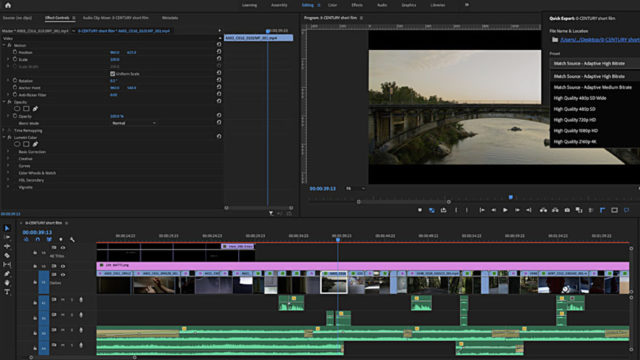
Task: Toggle Linked Selection in timeline header
Action: click(49, 240)
